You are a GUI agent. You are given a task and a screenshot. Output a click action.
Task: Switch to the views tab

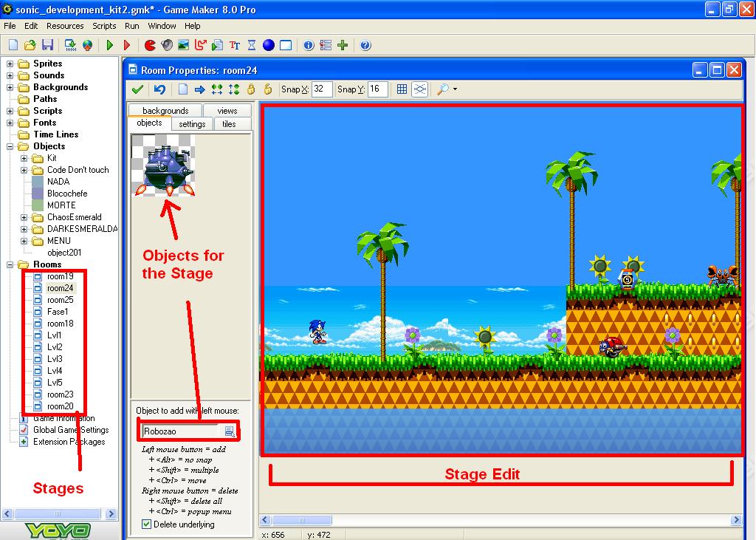[x=227, y=111]
